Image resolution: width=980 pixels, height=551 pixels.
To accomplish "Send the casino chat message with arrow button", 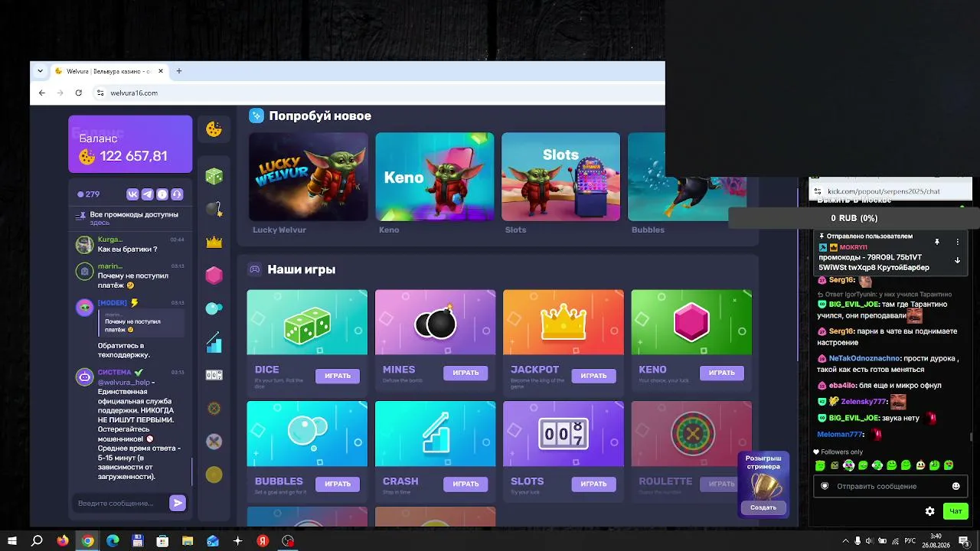I will [x=178, y=503].
